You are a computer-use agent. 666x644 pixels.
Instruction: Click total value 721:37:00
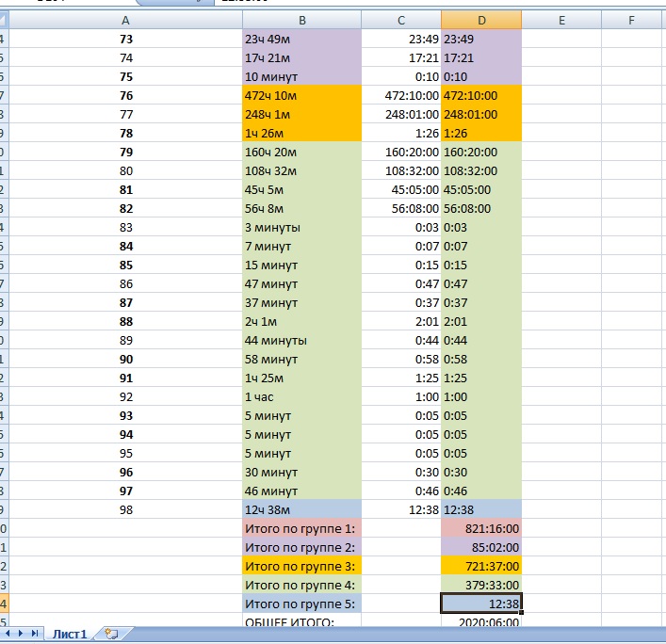(481, 566)
